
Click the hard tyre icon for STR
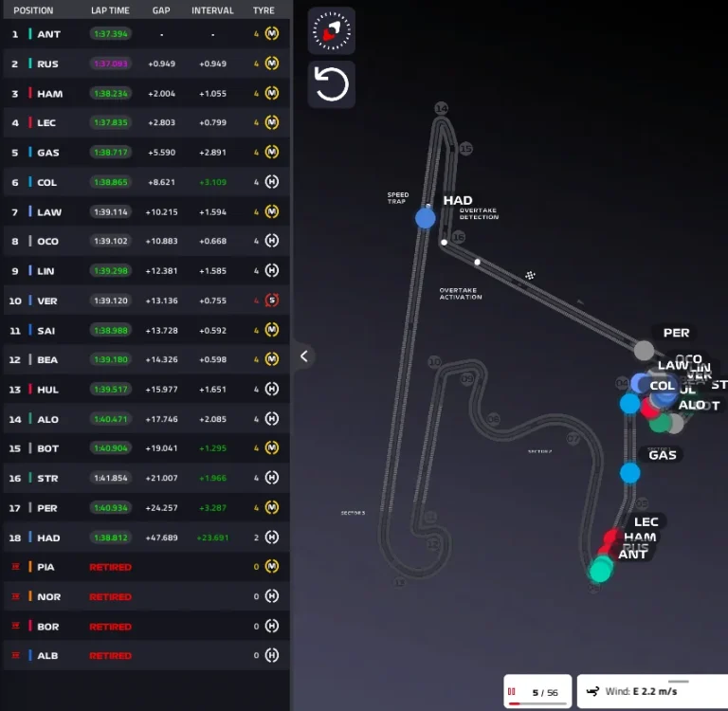(x=272, y=478)
